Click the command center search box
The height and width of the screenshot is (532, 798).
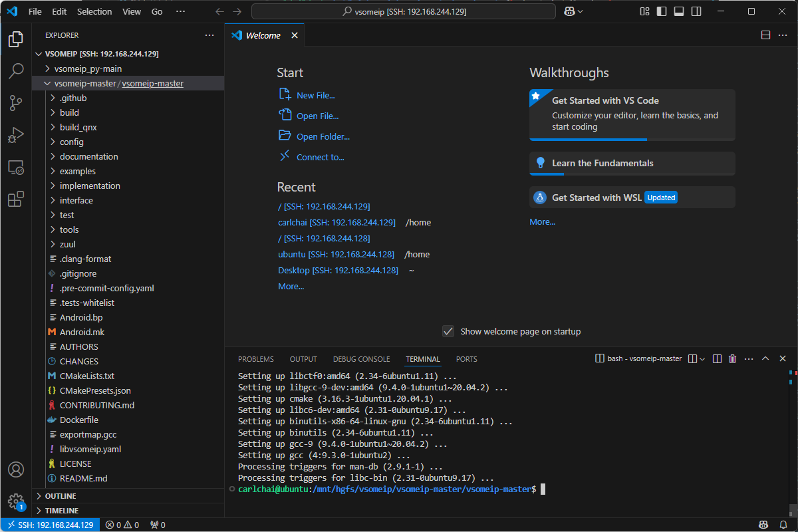coord(404,11)
